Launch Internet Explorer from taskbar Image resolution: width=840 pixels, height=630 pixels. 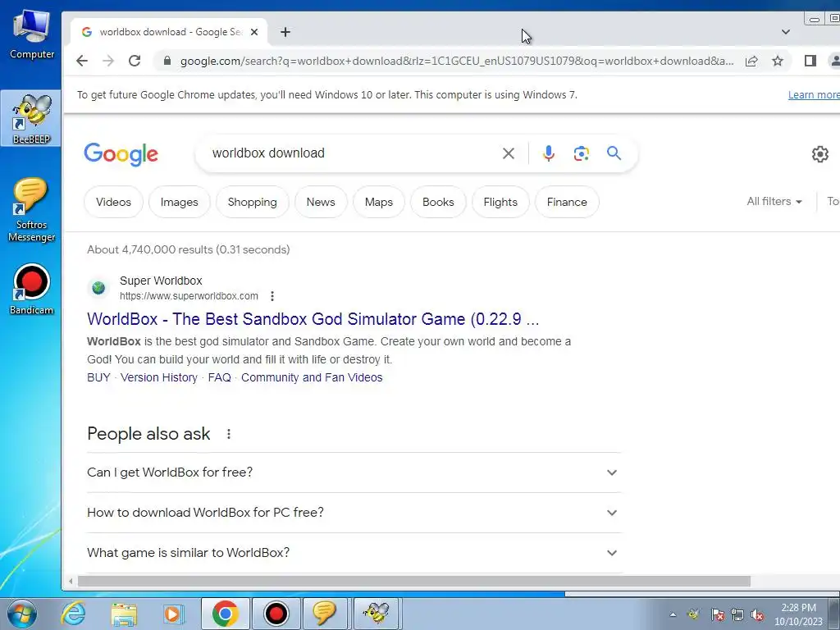[x=74, y=614]
